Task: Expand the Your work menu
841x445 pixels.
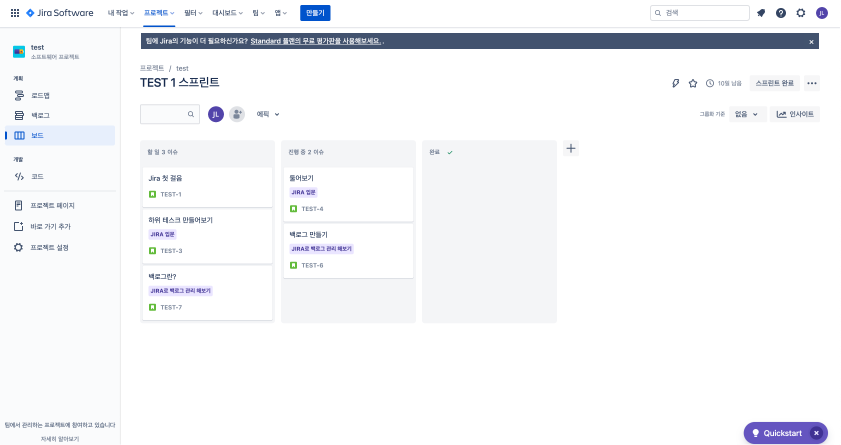Action: 121,13
